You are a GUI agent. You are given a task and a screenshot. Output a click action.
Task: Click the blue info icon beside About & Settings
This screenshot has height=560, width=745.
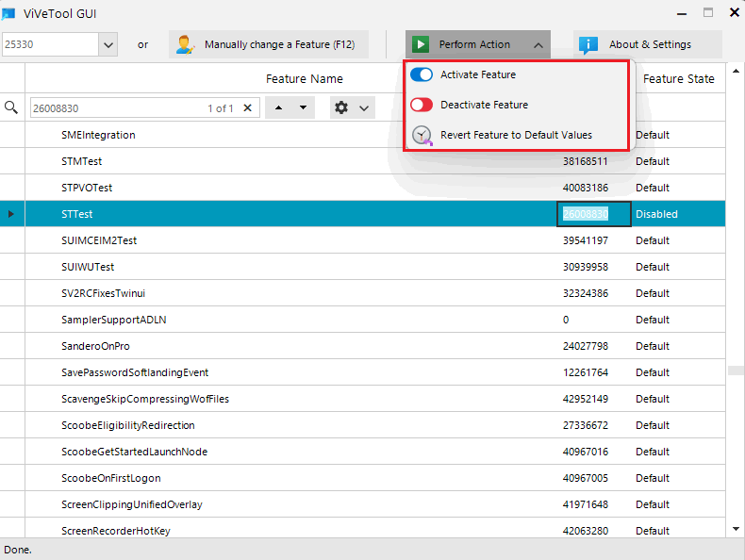point(588,44)
